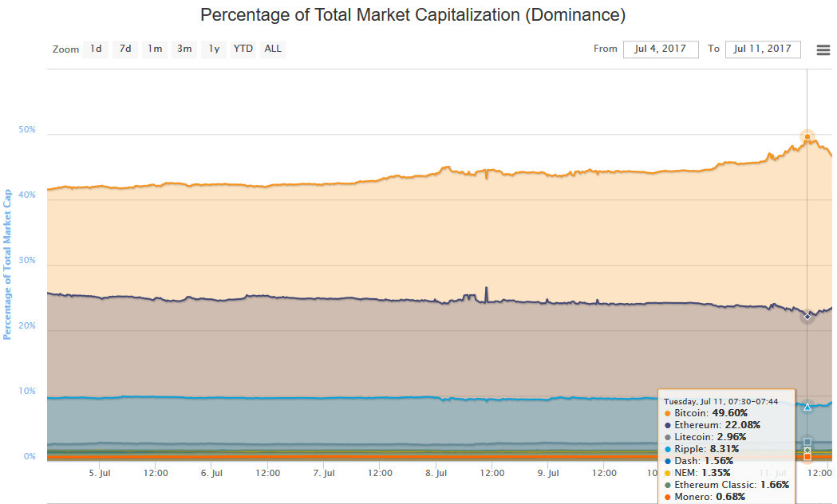Click the Ethereum diamond data point marker
Screen dimensions: 837x504
[x=807, y=317]
